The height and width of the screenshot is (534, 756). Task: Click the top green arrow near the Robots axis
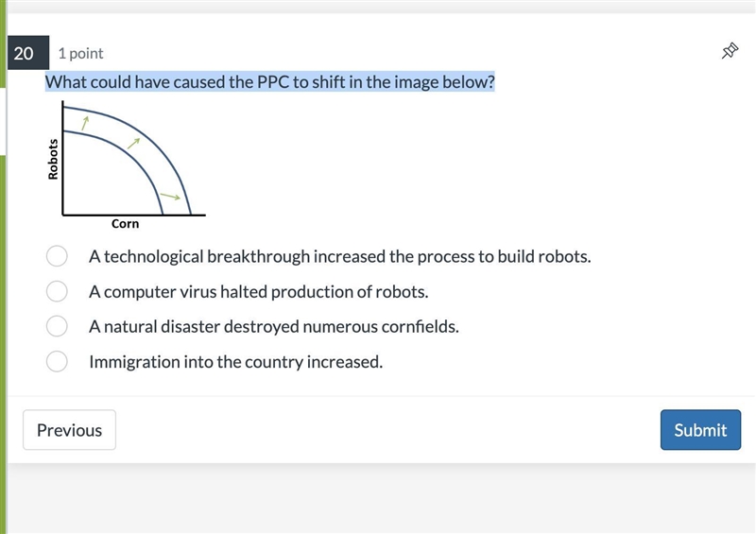click(85, 123)
